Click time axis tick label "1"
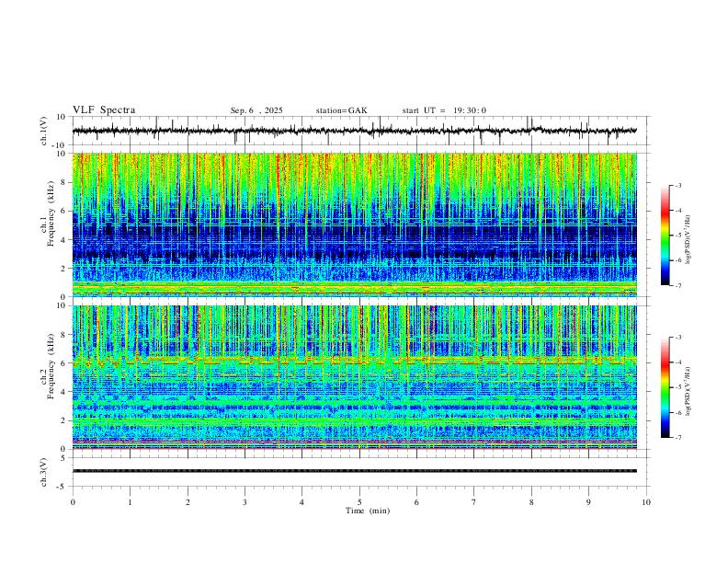The width and height of the screenshot is (728, 563). pyautogui.click(x=130, y=502)
